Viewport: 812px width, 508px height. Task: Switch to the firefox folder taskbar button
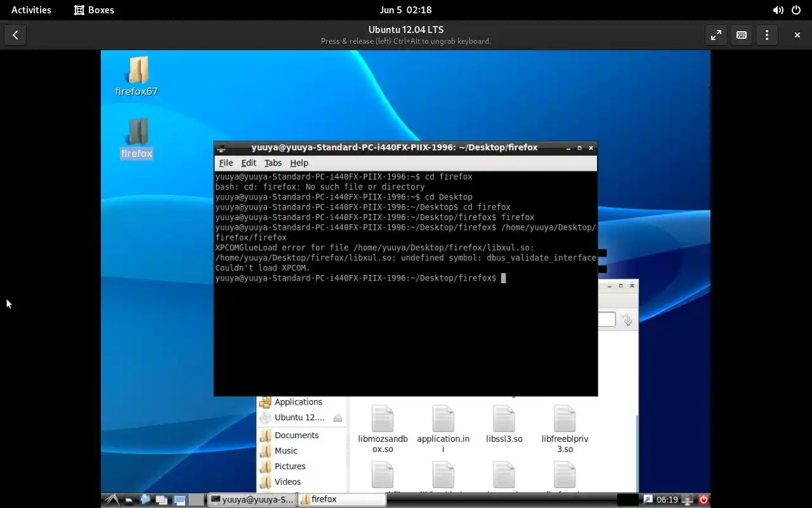point(342,500)
